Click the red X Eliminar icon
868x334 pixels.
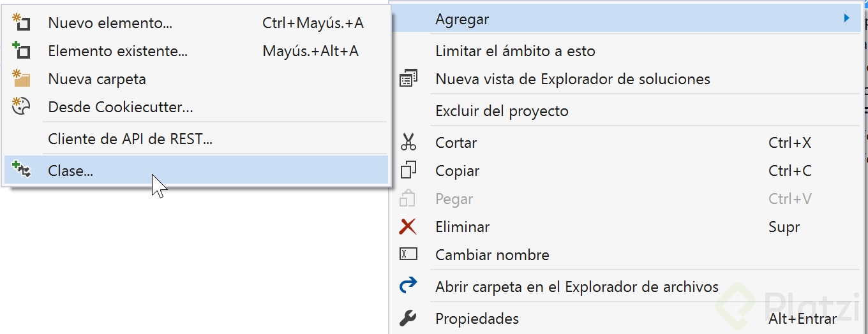tap(408, 227)
